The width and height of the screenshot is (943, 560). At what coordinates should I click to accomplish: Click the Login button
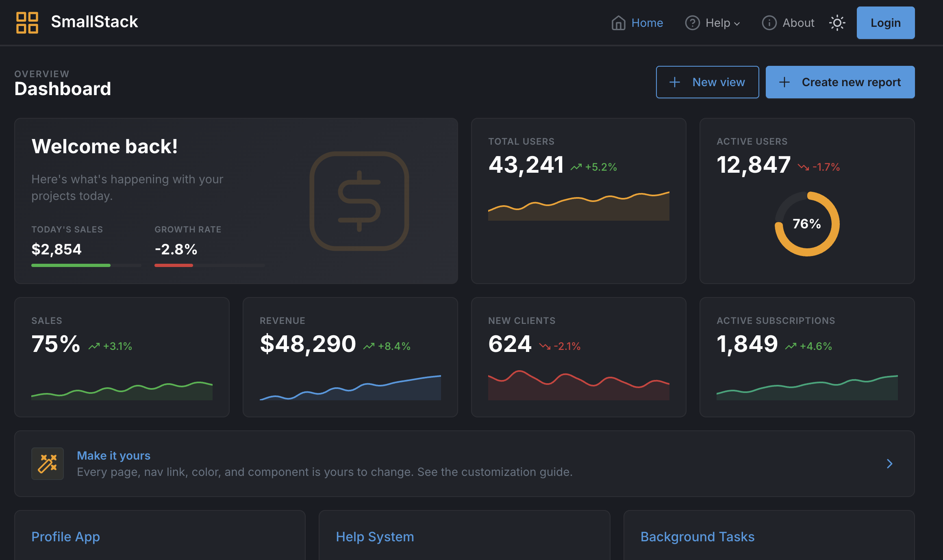coord(885,23)
